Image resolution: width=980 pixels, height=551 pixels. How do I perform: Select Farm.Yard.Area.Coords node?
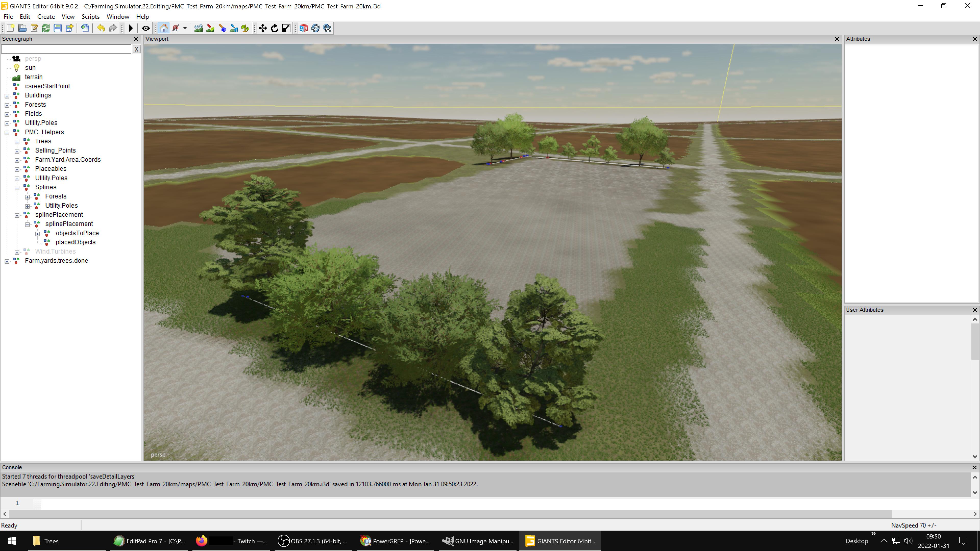click(x=68, y=160)
